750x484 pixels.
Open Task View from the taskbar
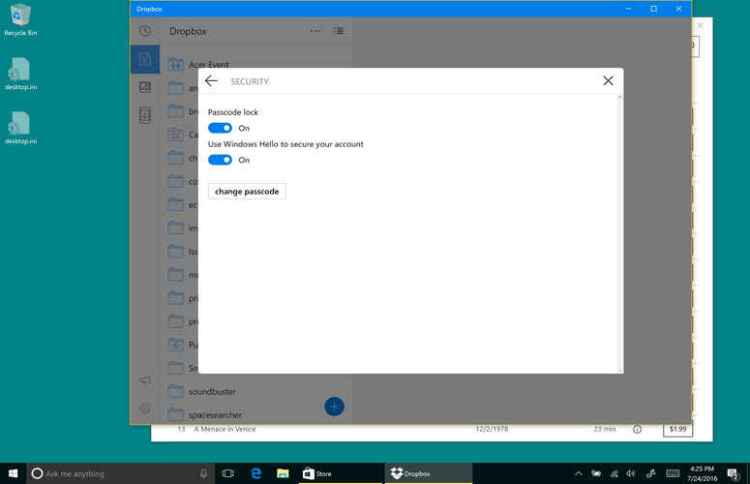coord(228,473)
